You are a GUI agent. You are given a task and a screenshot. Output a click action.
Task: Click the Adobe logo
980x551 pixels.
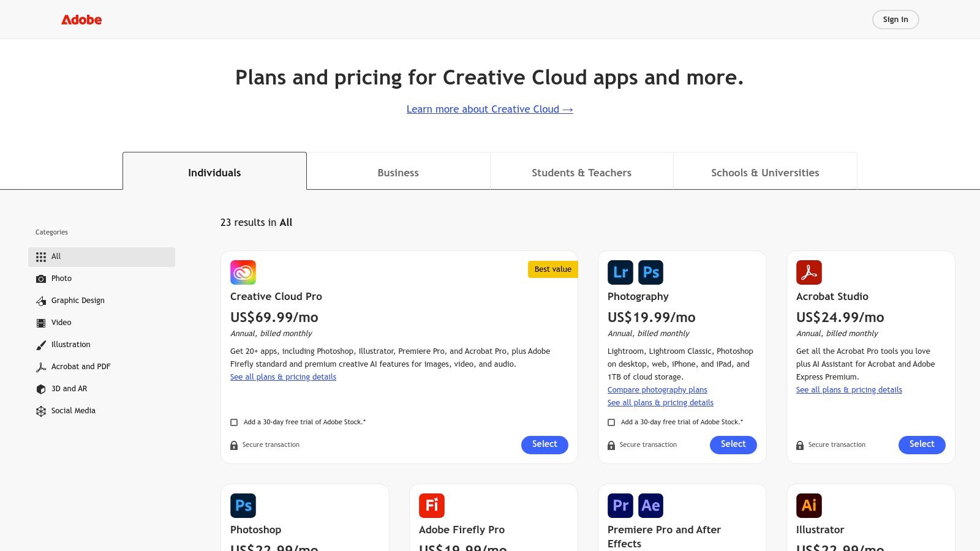(81, 20)
